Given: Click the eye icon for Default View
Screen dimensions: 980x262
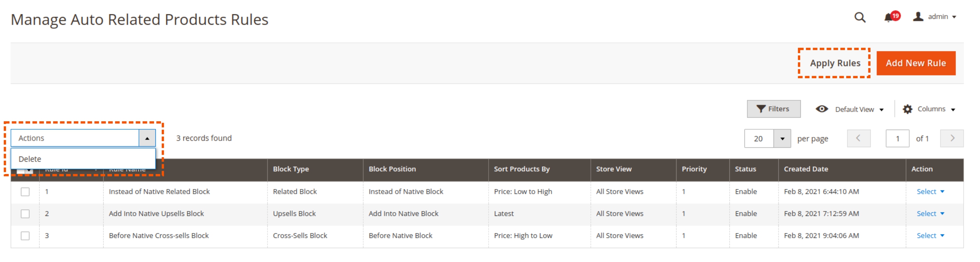Looking at the screenshot, I should coord(822,109).
